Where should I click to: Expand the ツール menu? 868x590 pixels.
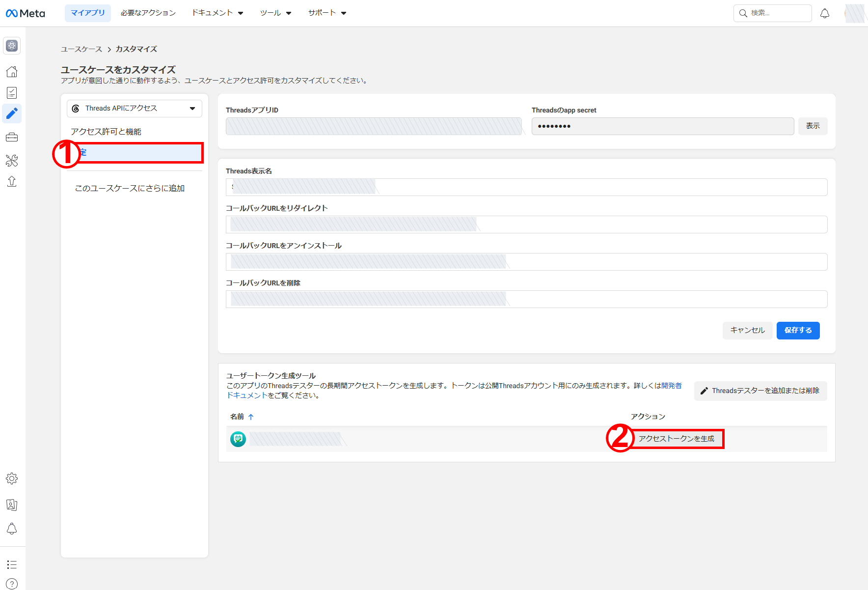point(276,13)
